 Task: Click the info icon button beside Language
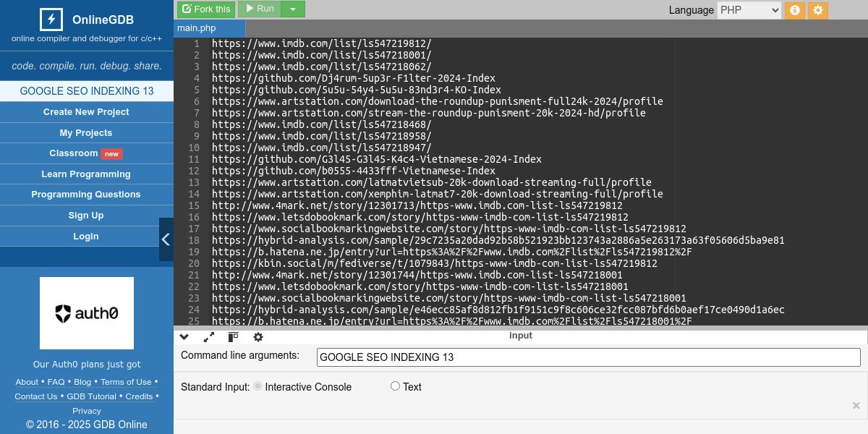[x=794, y=10]
